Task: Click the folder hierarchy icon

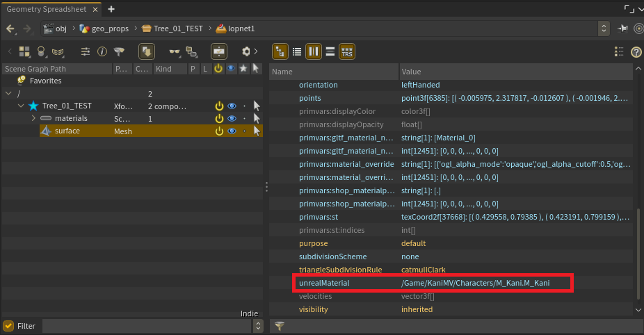Action: point(191,51)
